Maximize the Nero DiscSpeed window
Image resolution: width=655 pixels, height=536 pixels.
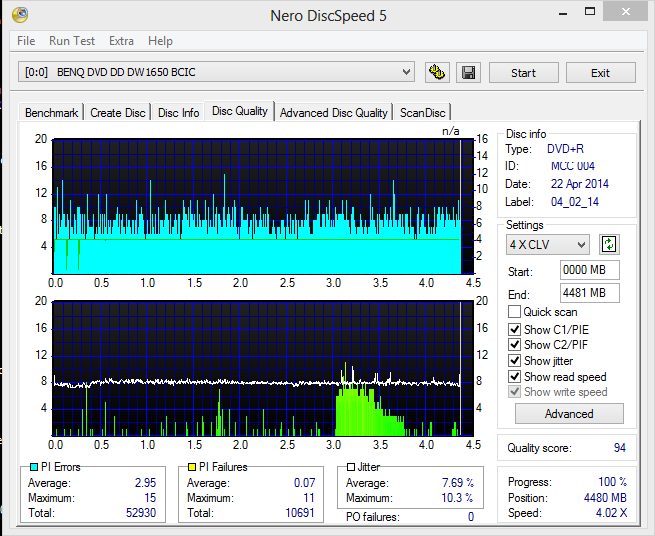pos(590,12)
